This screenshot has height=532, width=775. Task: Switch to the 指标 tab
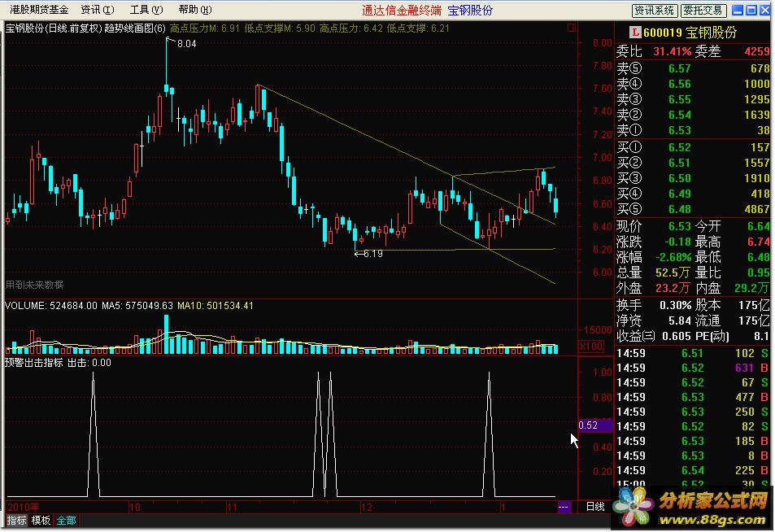tap(16, 520)
